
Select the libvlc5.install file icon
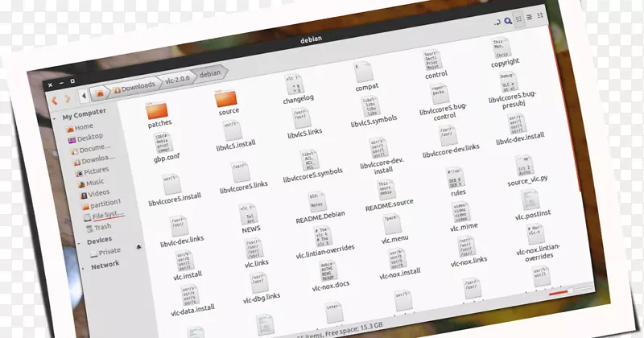[232, 130]
